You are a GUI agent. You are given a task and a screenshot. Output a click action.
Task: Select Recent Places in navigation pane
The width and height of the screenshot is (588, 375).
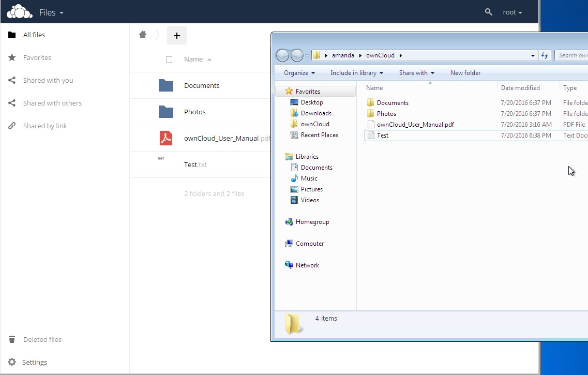tap(319, 135)
